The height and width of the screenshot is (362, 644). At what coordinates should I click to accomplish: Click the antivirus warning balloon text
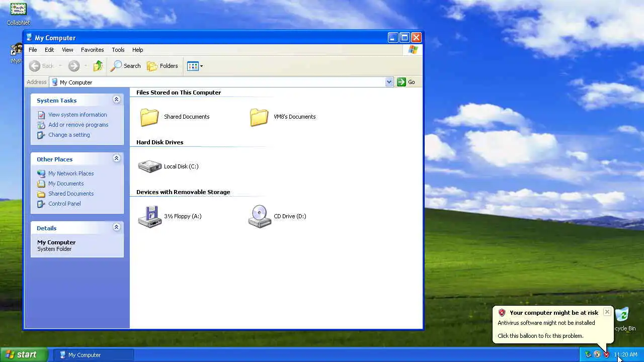546,323
